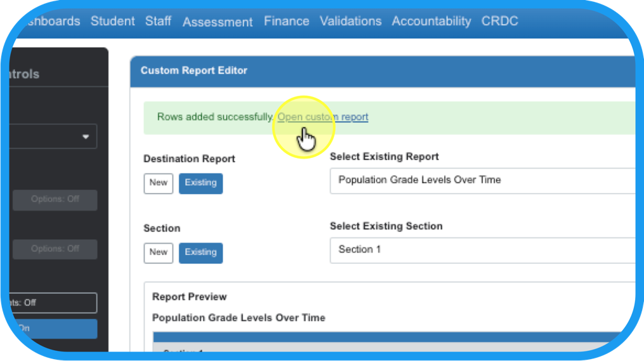Choose New under Destination Report

158,183
